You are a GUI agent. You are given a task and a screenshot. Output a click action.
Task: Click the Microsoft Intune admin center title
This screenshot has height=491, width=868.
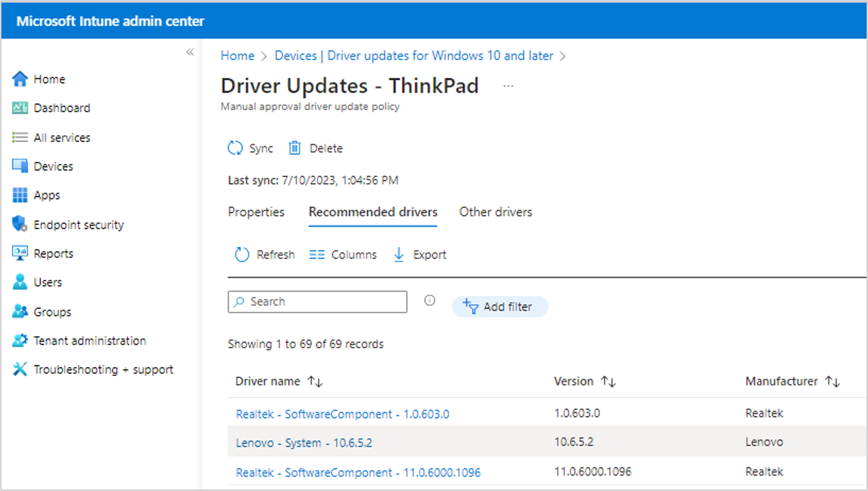[110, 21]
